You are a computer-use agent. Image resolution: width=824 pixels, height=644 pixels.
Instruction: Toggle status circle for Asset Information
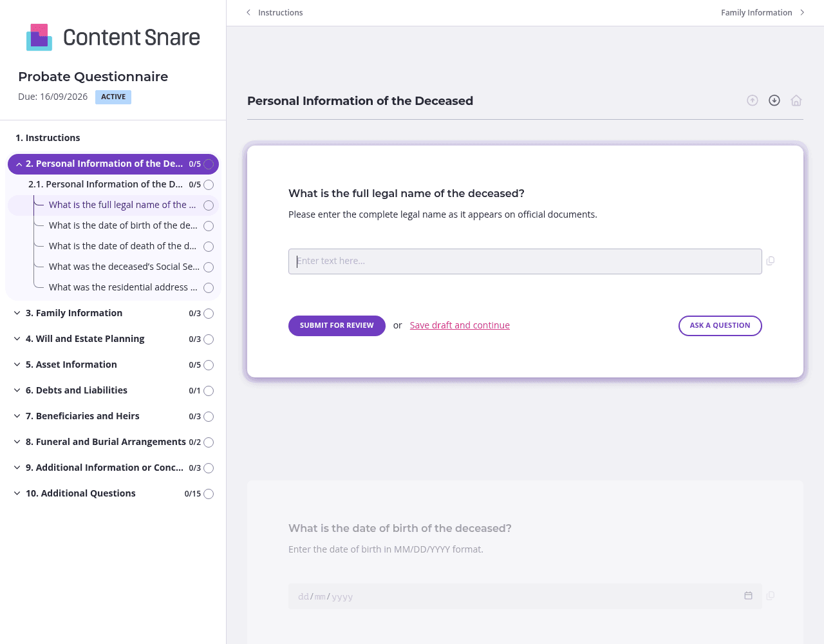point(209,365)
